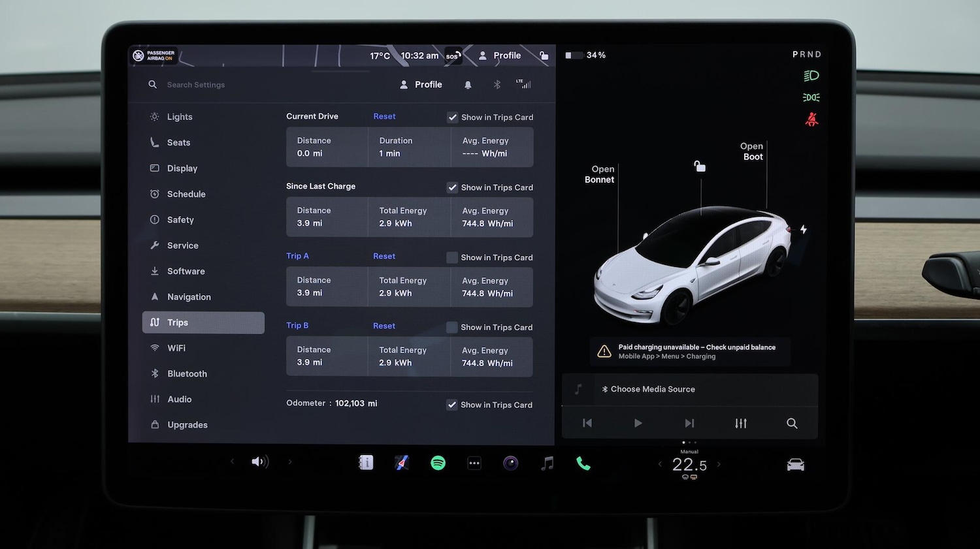Image resolution: width=980 pixels, height=549 pixels.
Task: Toggle Current Drive Show in Trips Card
Action: click(x=452, y=118)
